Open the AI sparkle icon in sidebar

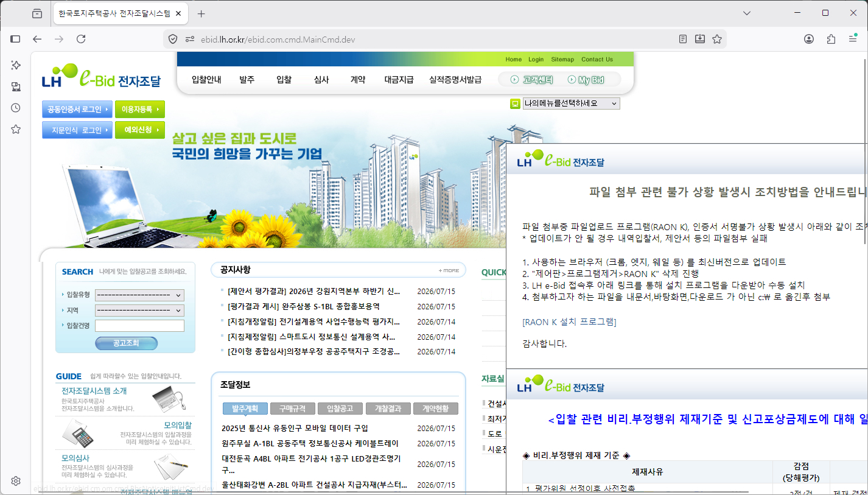tap(16, 65)
